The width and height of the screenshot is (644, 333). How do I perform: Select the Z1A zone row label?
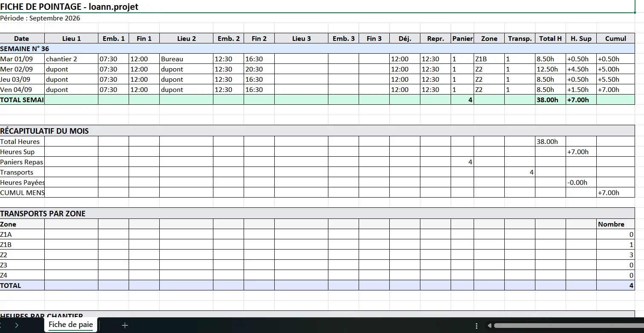pos(22,234)
